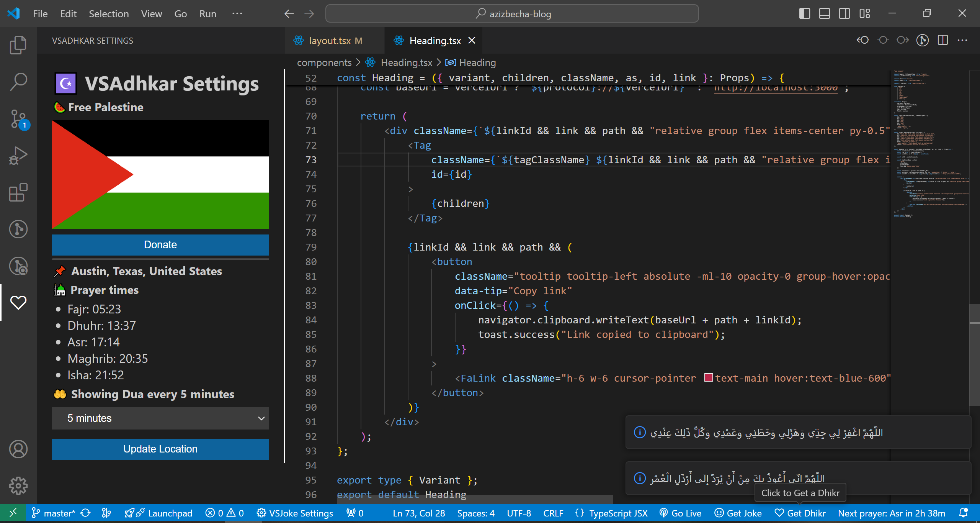980x523 pixels.
Task: Toggle the primary side bar layout icon
Action: (x=804, y=14)
